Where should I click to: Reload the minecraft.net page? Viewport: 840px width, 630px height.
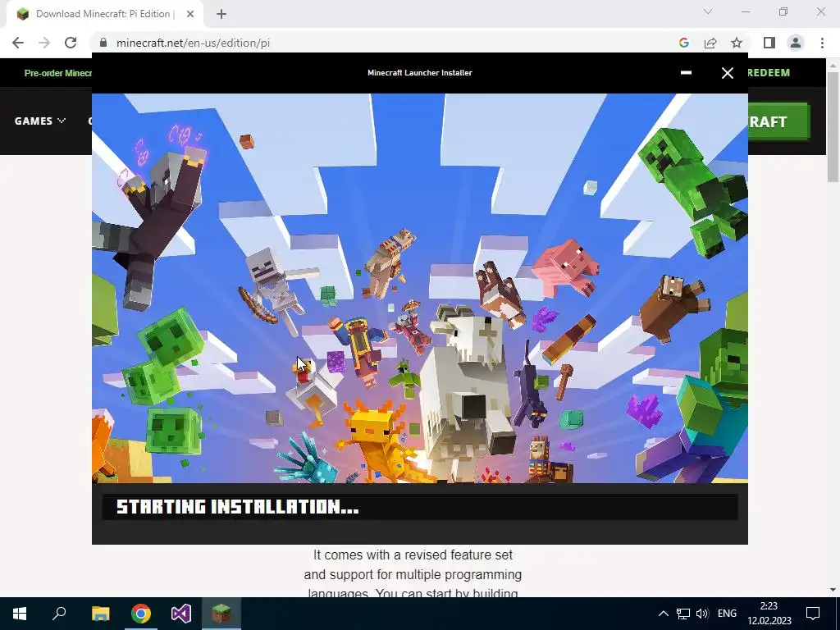click(71, 43)
